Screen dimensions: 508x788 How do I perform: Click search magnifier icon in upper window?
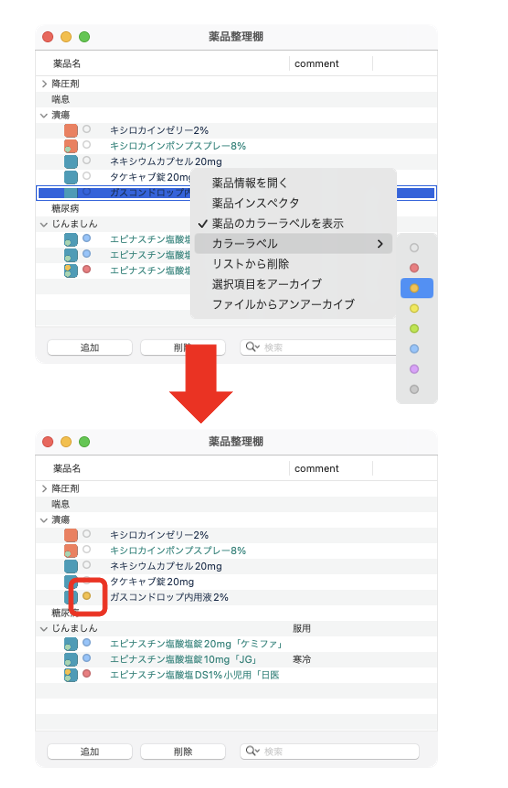point(250,347)
